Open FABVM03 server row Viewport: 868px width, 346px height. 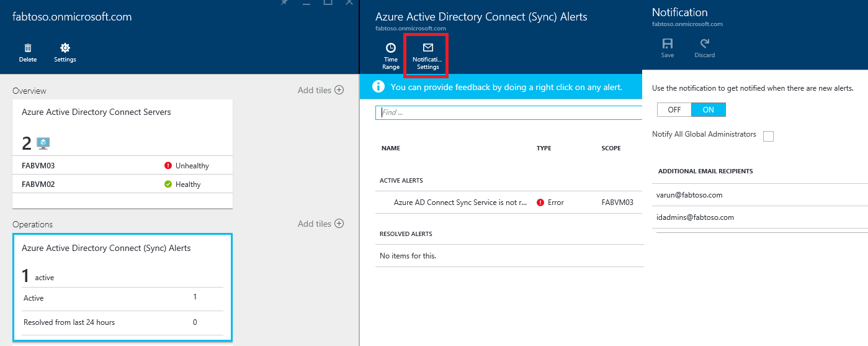coord(122,166)
